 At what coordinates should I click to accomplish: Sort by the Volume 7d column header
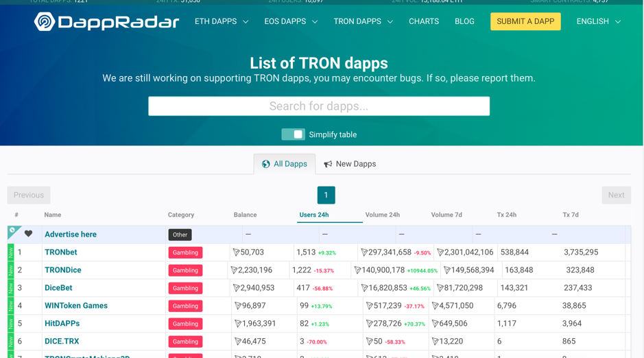pos(446,215)
